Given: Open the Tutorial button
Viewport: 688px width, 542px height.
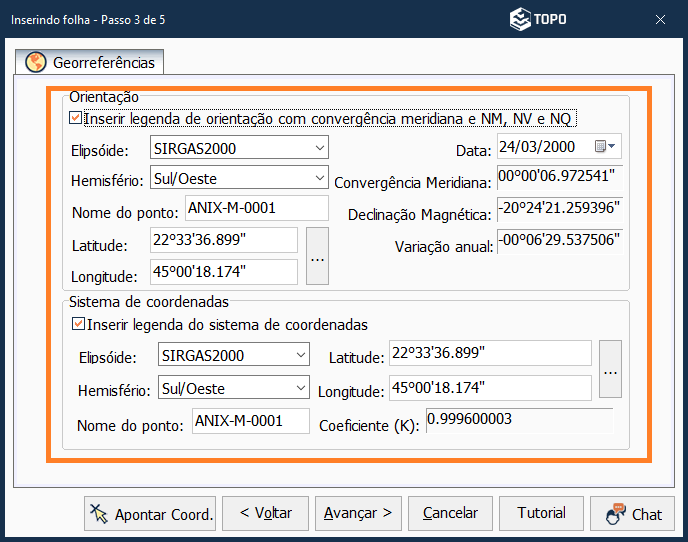Looking at the screenshot, I should click(x=541, y=513).
